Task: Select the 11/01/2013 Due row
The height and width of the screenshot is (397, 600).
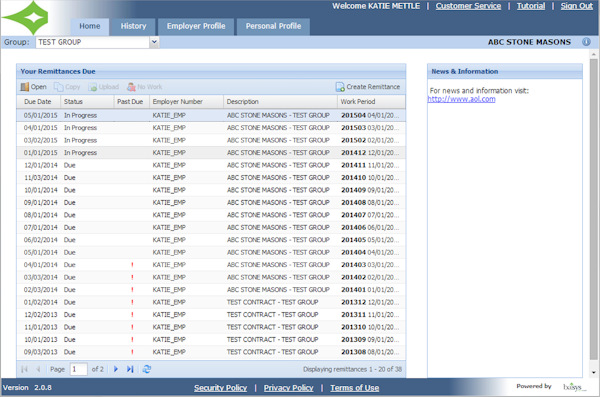Action: point(211,327)
